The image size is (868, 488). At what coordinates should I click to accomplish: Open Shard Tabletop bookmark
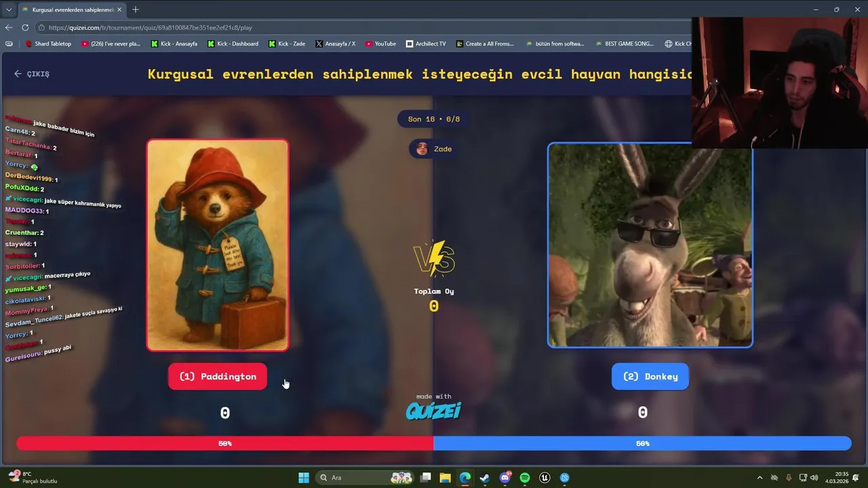coord(48,43)
